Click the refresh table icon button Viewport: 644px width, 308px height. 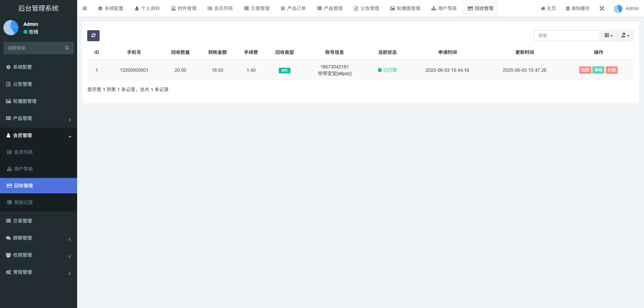point(93,36)
